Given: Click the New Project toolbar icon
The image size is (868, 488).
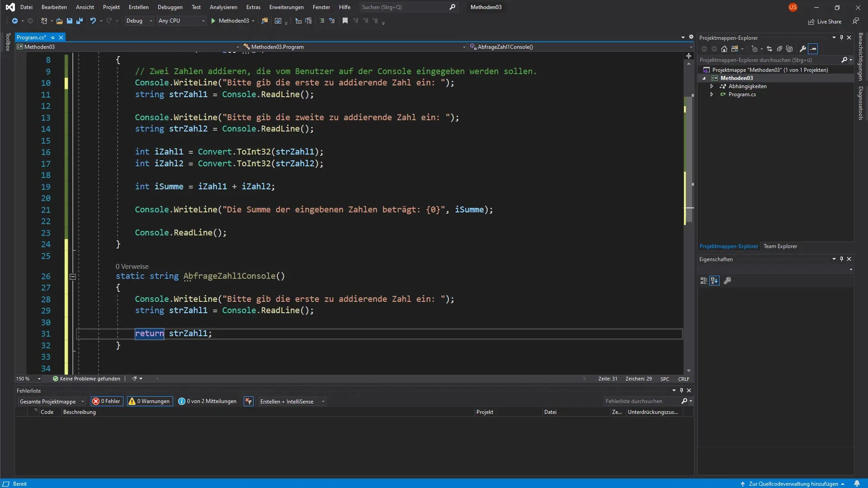Looking at the screenshot, I should (x=44, y=21).
